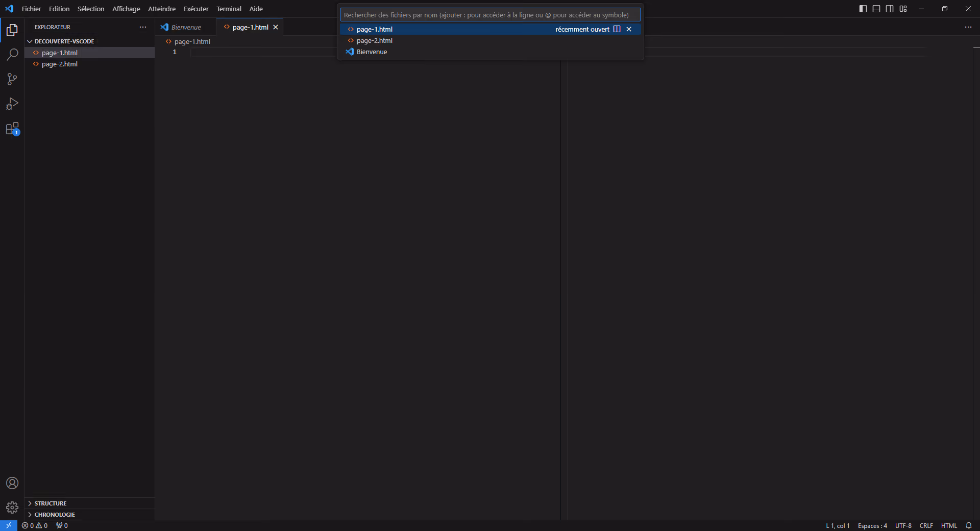The width and height of the screenshot is (980, 531).
Task: Open the Atteindre menu
Action: [x=162, y=9]
